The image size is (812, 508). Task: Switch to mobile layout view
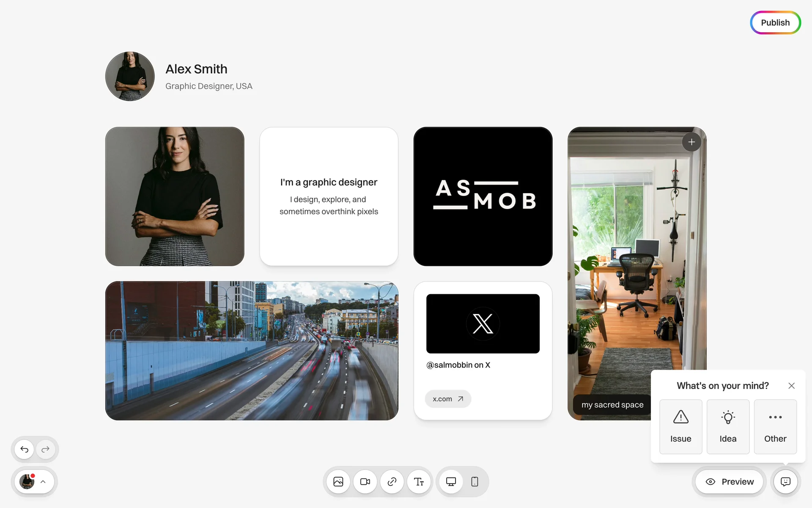pos(475,482)
